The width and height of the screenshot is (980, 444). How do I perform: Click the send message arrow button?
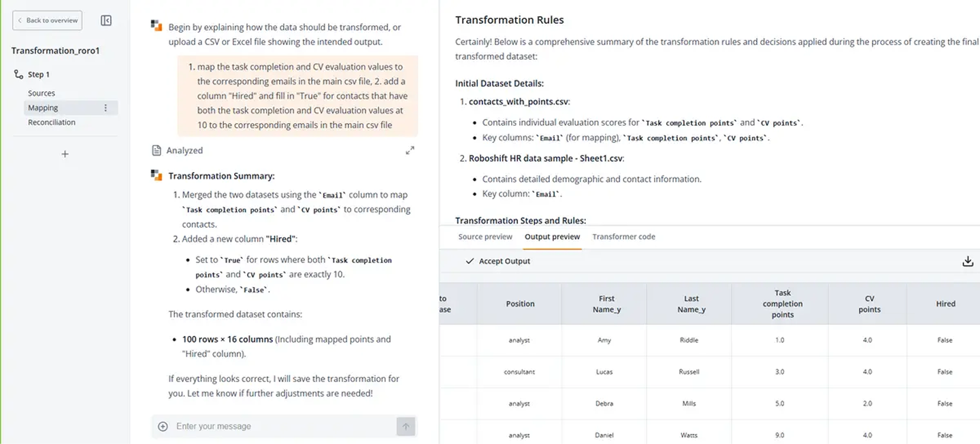(406, 426)
